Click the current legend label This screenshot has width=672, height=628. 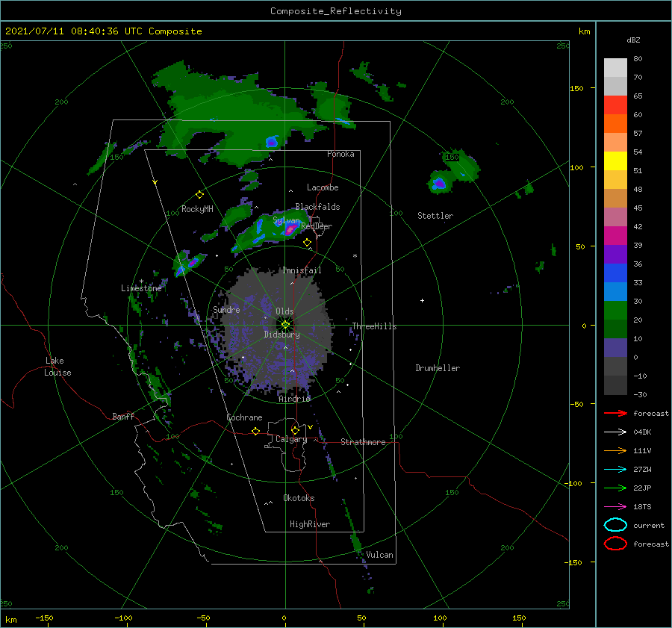(x=649, y=526)
